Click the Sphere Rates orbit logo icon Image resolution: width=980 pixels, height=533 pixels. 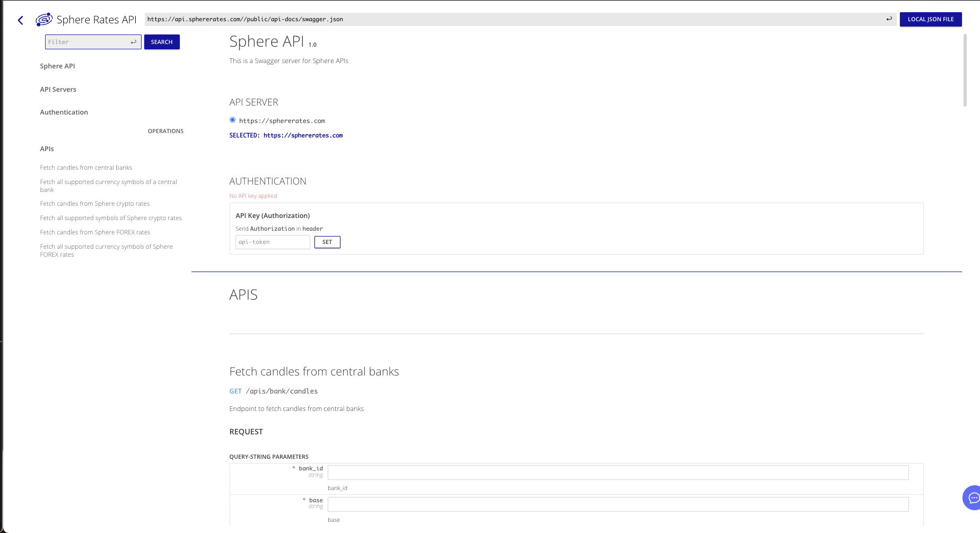pyautogui.click(x=44, y=20)
